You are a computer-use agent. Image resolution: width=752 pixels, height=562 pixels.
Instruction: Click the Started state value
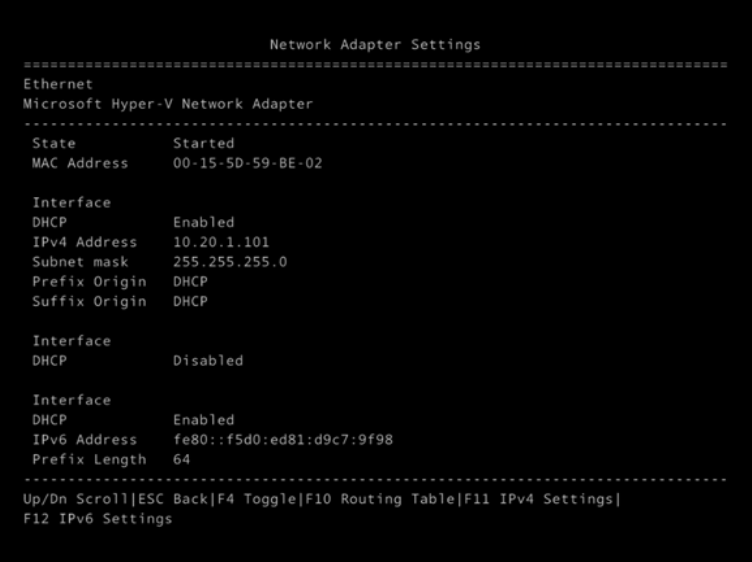[203, 143]
